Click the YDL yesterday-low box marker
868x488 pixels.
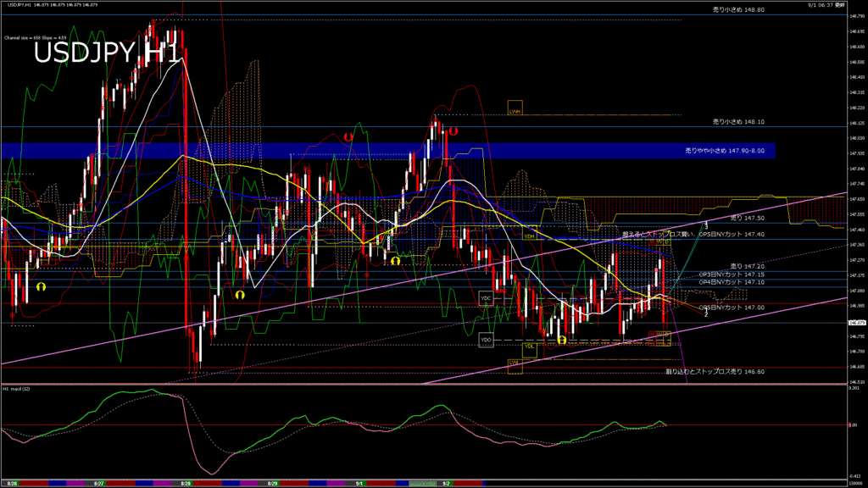pyautogui.click(x=530, y=350)
